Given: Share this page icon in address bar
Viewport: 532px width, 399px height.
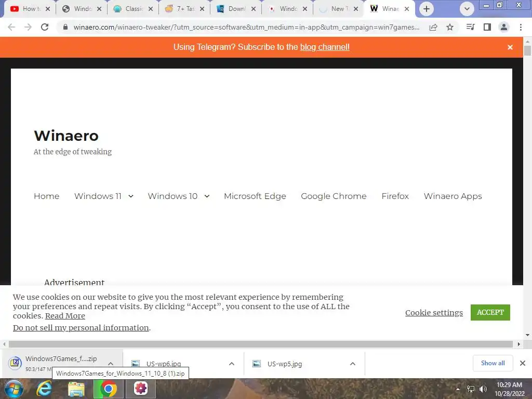Looking at the screenshot, I should 433,27.
